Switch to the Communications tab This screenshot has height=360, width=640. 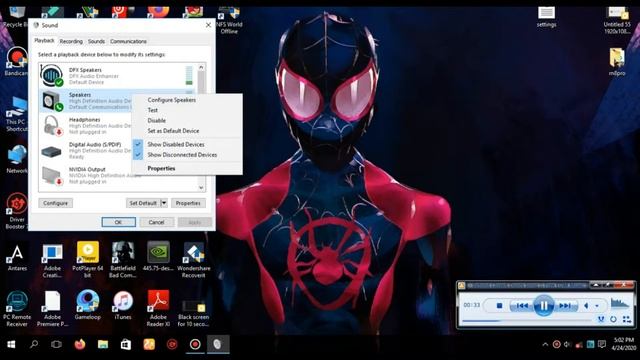(x=128, y=41)
